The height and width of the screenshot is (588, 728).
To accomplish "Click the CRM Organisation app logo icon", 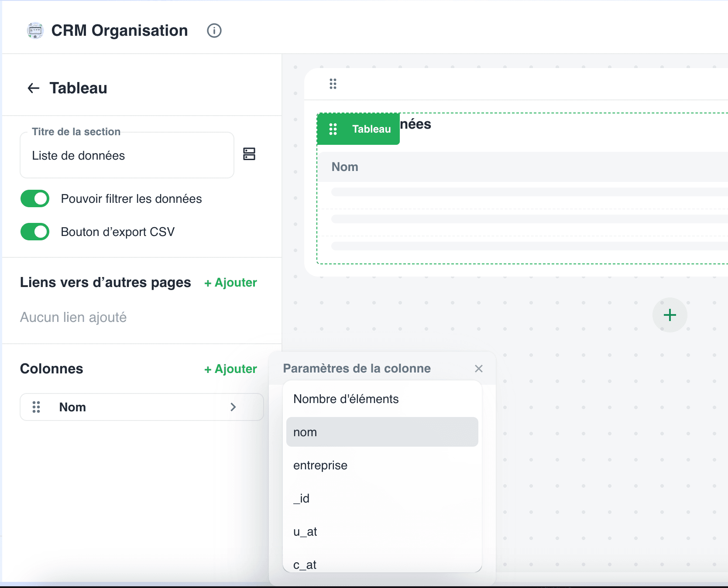I will pyautogui.click(x=35, y=31).
